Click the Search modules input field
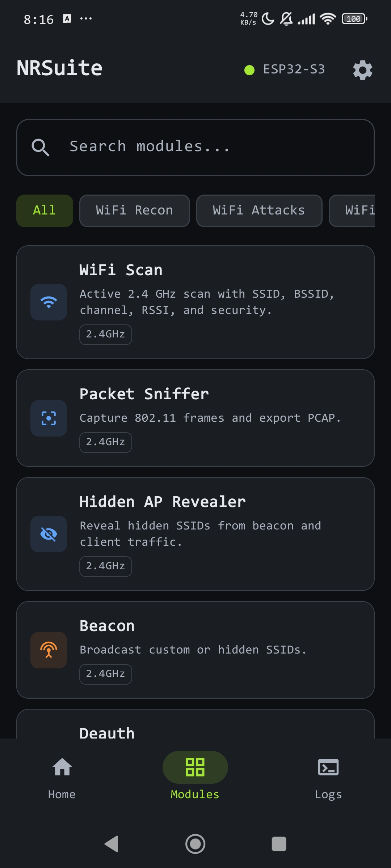The width and height of the screenshot is (391, 868). [x=195, y=148]
